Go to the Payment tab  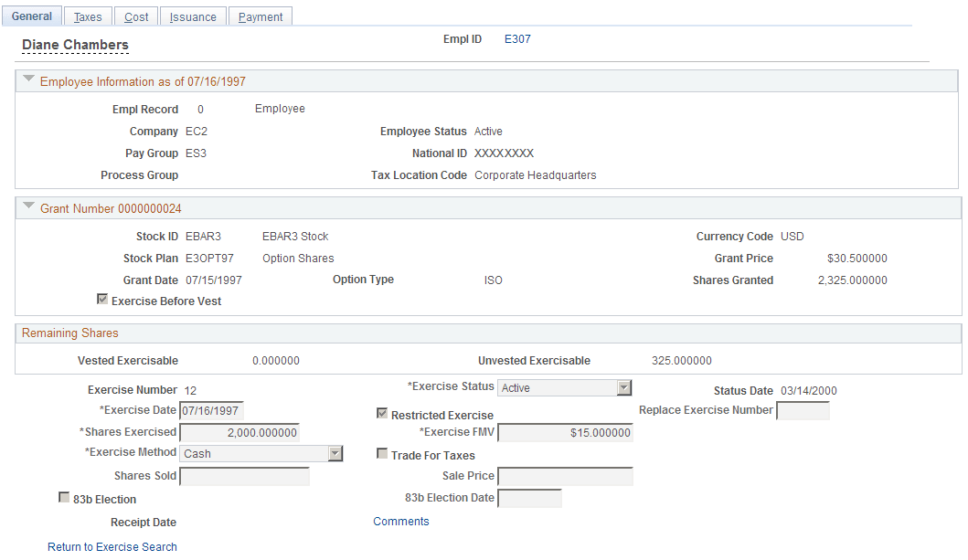(260, 16)
